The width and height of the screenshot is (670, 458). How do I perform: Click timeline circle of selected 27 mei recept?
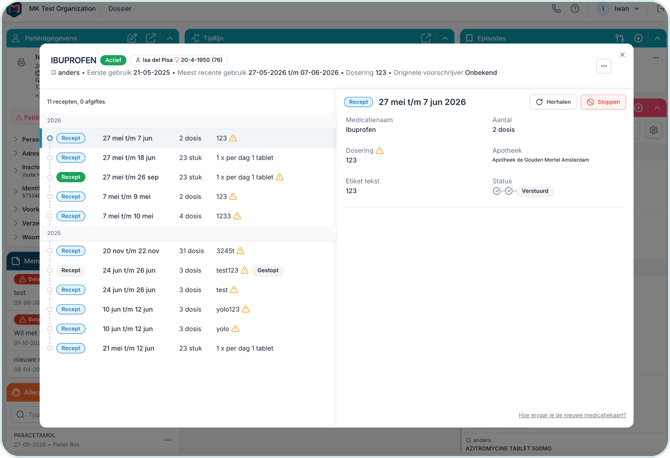(x=50, y=138)
